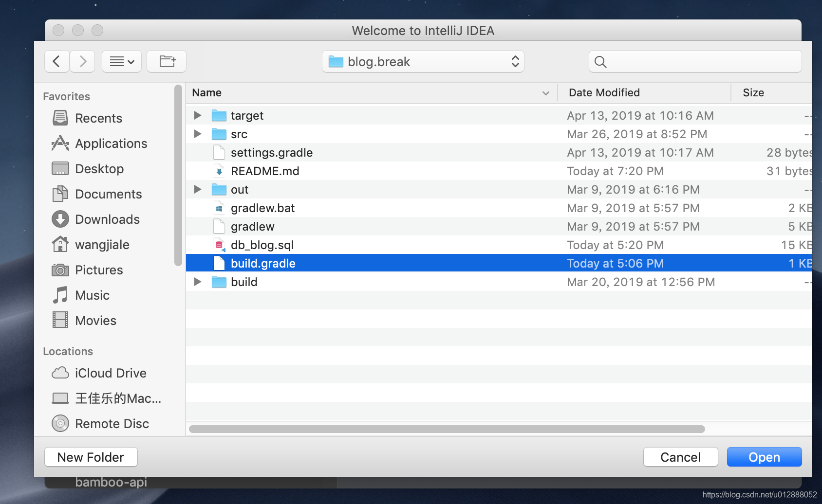Go back with the left arrow button

click(x=57, y=61)
